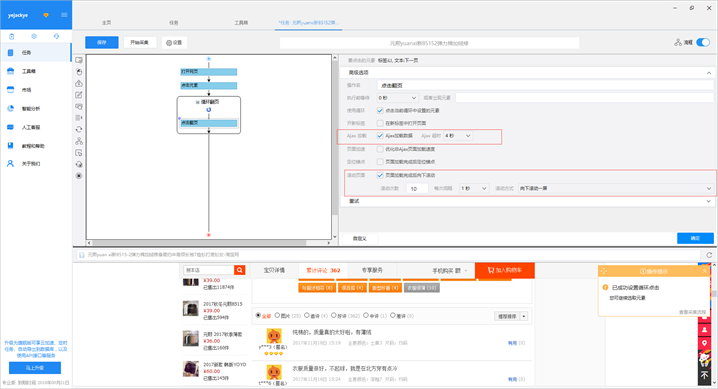Click the blue 确定 button
This screenshot has width=718, height=389.
click(x=695, y=238)
